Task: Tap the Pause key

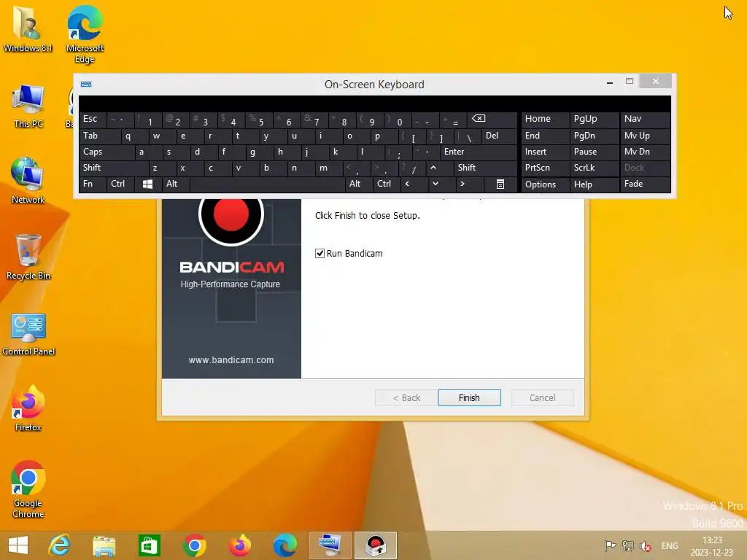Action: pyautogui.click(x=594, y=152)
